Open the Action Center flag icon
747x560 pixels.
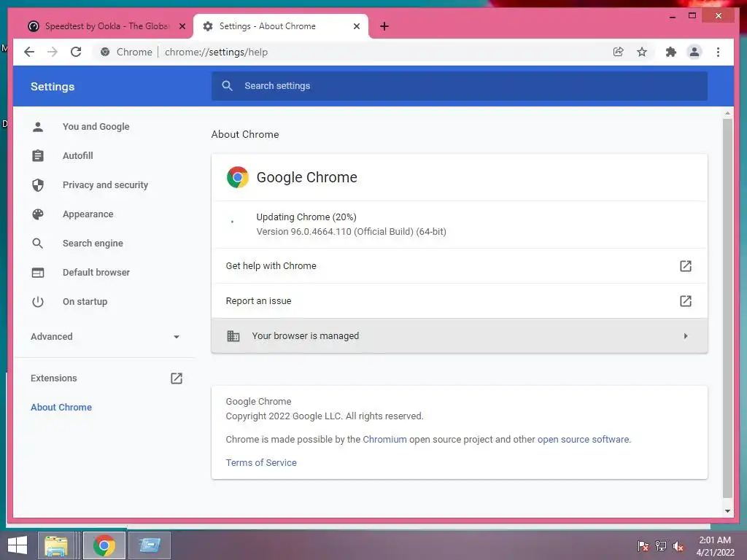point(643,546)
